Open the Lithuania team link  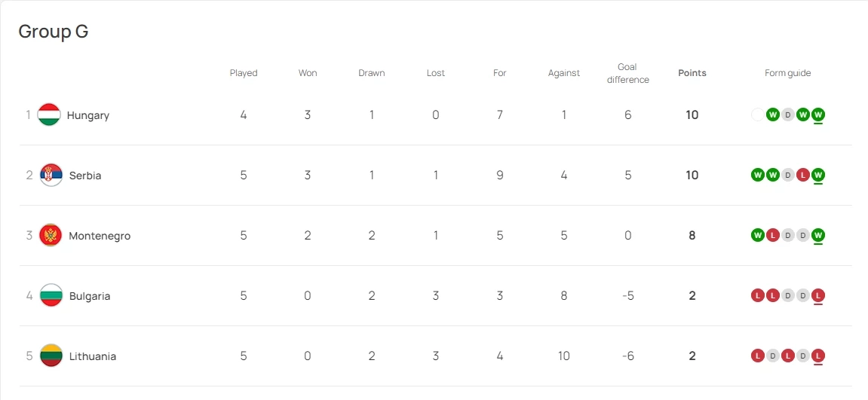coord(93,356)
